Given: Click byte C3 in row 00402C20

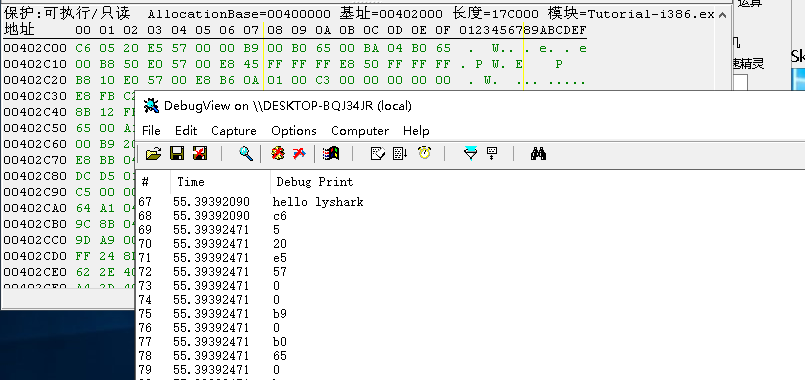Looking at the screenshot, I should 323,81.
